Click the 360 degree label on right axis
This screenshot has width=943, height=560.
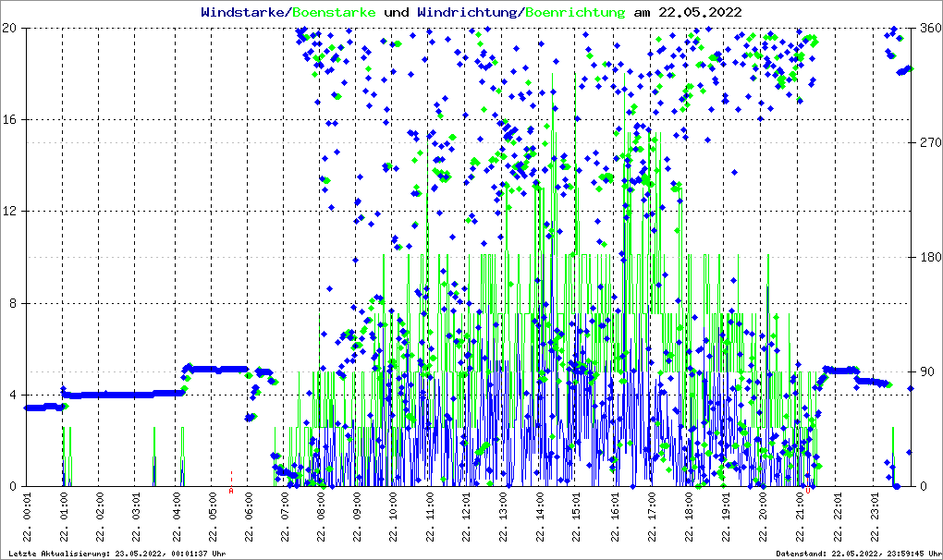coord(928,29)
